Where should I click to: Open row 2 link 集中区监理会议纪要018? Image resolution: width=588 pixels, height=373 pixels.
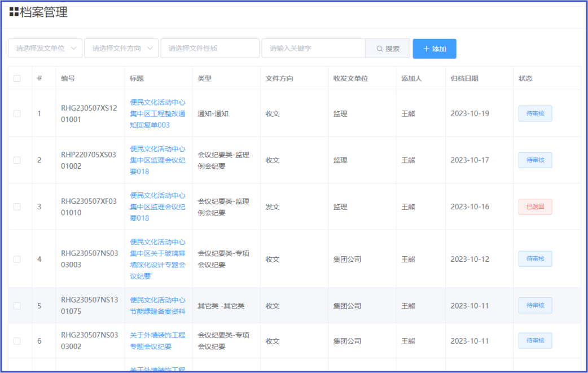pos(157,160)
